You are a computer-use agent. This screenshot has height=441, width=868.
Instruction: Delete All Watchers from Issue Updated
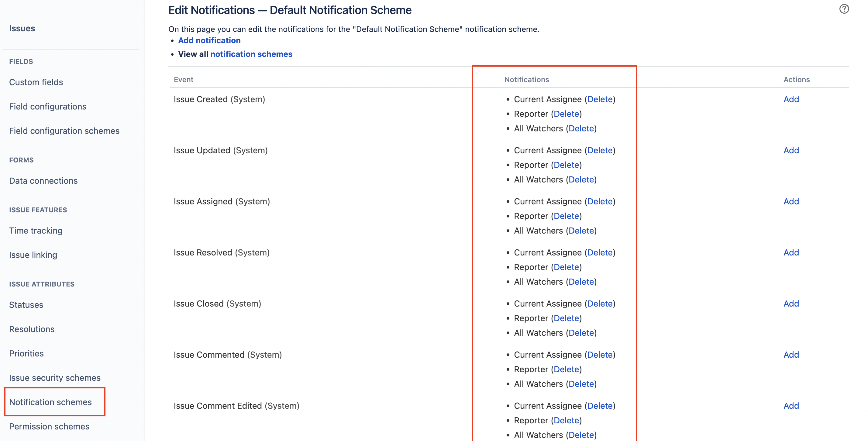[x=581, y=180]
